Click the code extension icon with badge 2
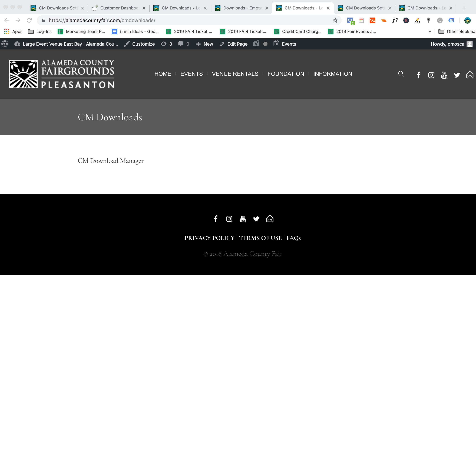 (351, 21)
